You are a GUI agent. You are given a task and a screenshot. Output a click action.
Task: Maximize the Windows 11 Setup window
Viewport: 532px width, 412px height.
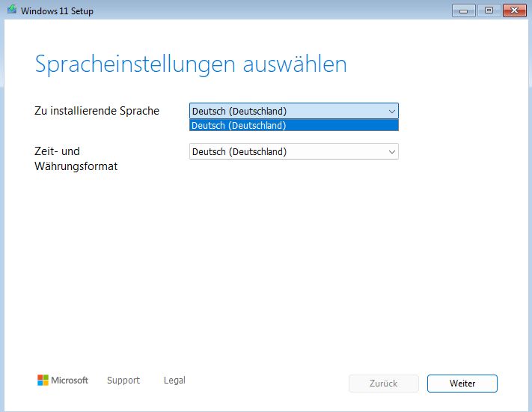[489, 11]
